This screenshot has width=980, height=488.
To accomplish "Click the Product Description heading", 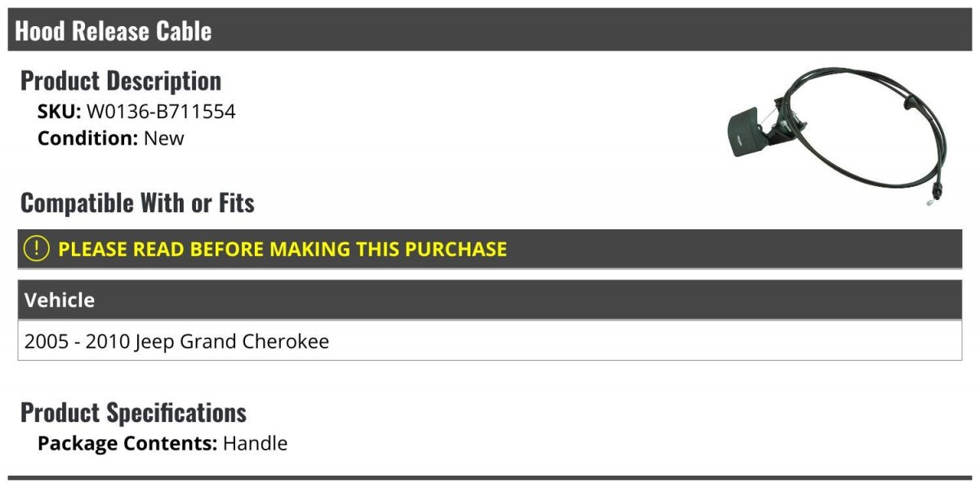I will 121,81.
